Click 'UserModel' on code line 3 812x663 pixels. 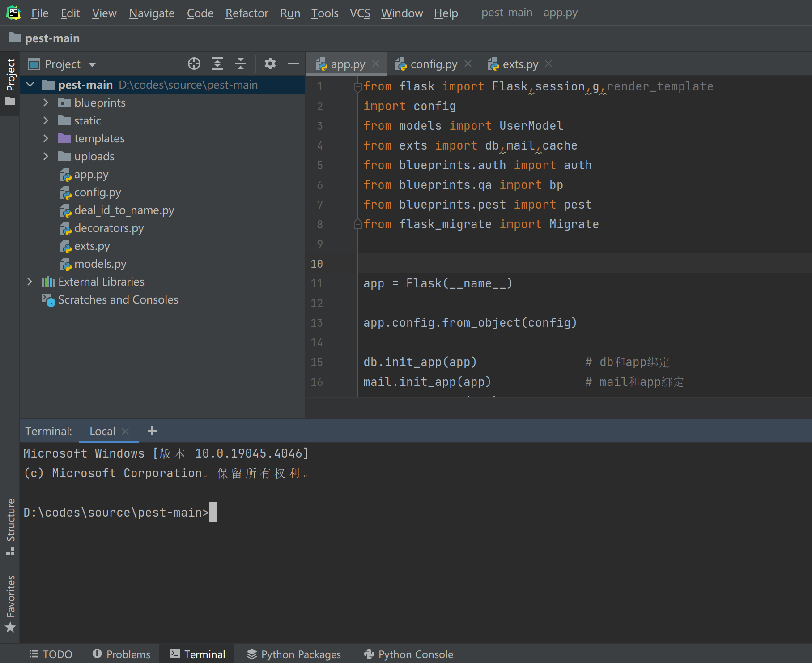531,126
